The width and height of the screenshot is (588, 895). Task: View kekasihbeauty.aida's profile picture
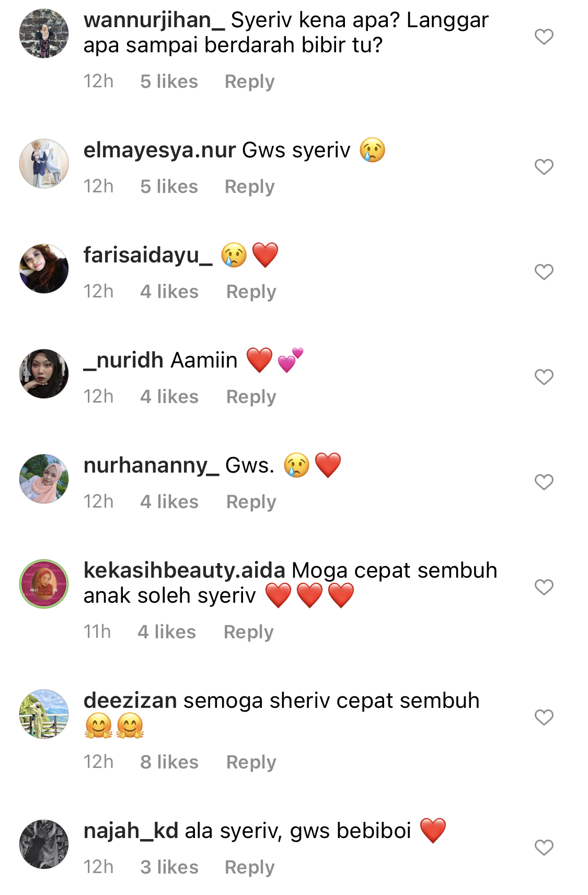(44, 584)
